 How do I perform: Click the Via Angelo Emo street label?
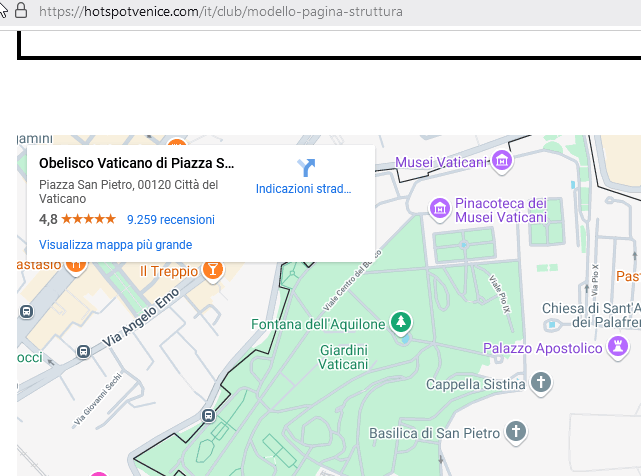click(x=141, y=317)
